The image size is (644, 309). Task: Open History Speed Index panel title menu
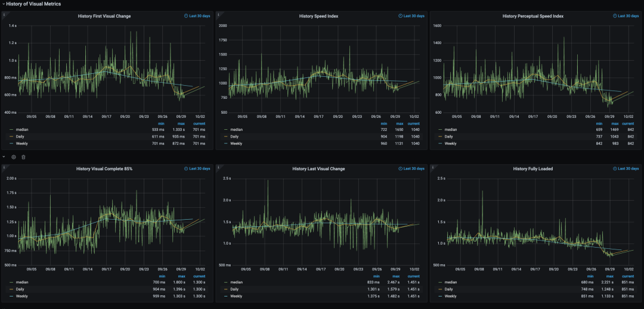point(318,16)
